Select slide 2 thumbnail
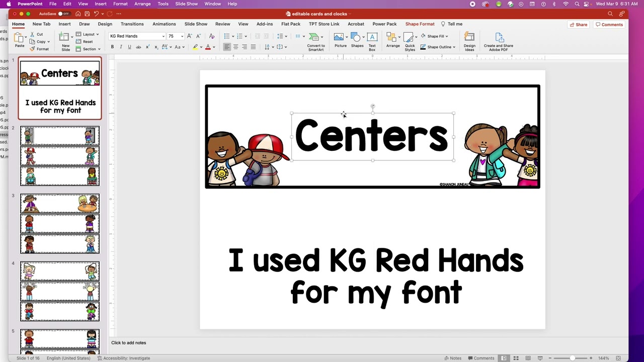The image size is (644, 362). (60, 156)
